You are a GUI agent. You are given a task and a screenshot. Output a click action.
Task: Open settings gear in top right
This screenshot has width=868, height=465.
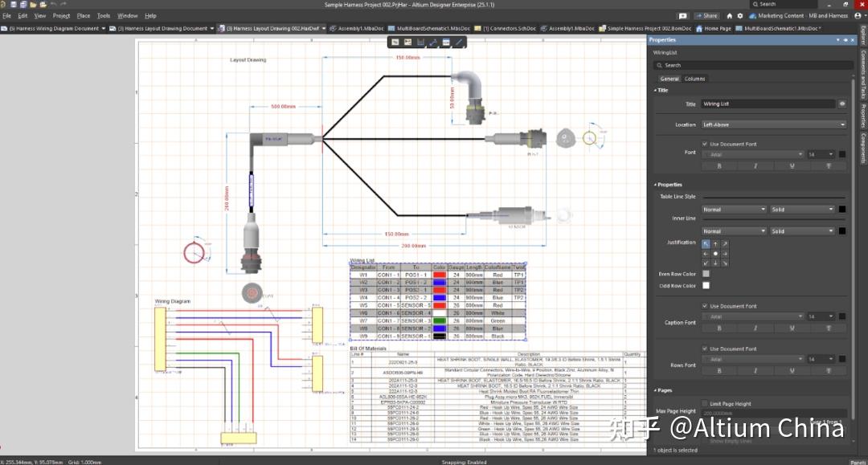pyautogui.click(x=740, y=16)
